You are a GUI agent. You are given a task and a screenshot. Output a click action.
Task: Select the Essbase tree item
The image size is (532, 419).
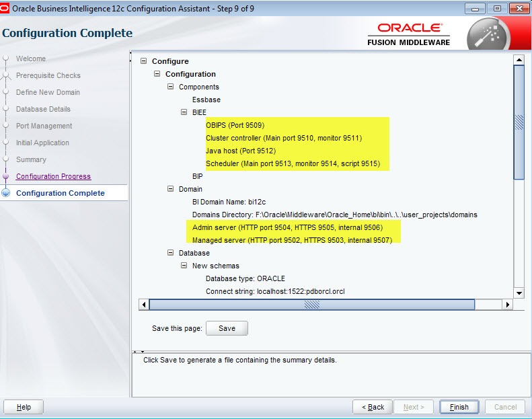206,100
